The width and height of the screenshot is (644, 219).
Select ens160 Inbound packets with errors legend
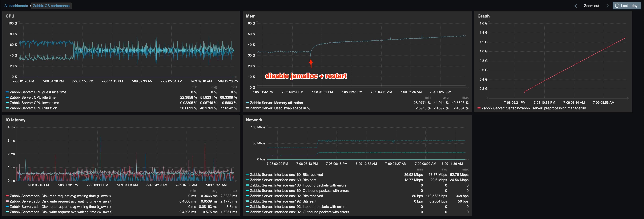298,185
